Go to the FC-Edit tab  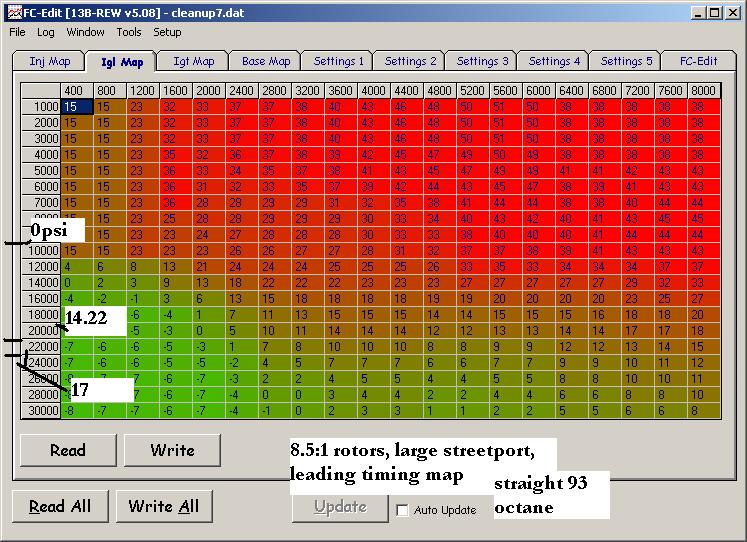[x=698, y=61]
